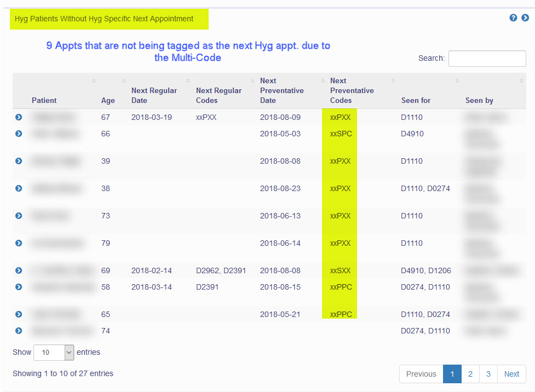This screenshot has height=392, width=535.
Task: Click inside the Search field
Action: click(487, 58)
